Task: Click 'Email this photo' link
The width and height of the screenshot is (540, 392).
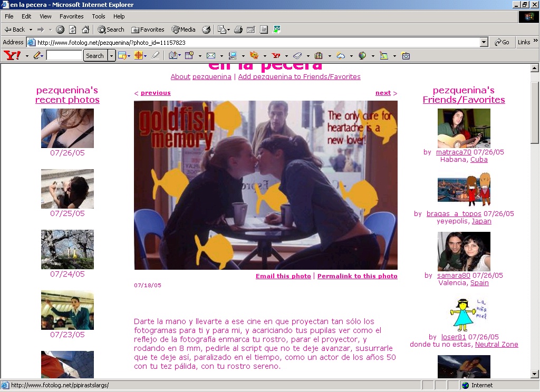Action: coord(283,276)
